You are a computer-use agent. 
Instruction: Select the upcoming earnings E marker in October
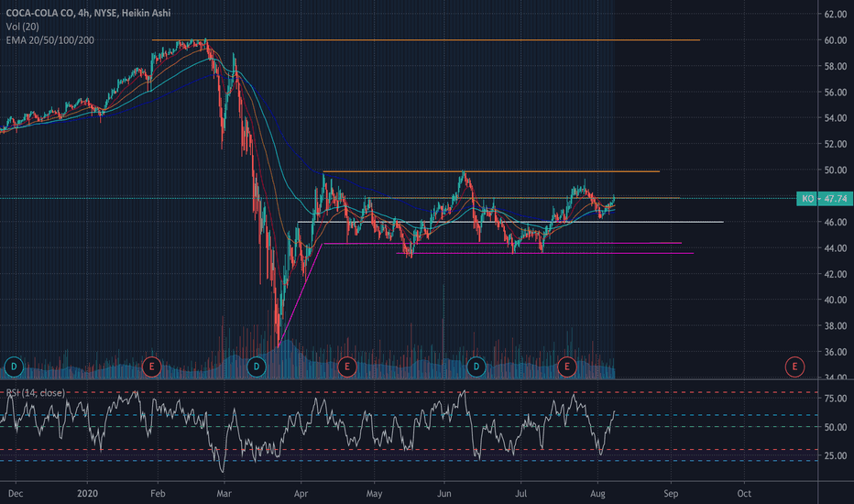(794, 367)
